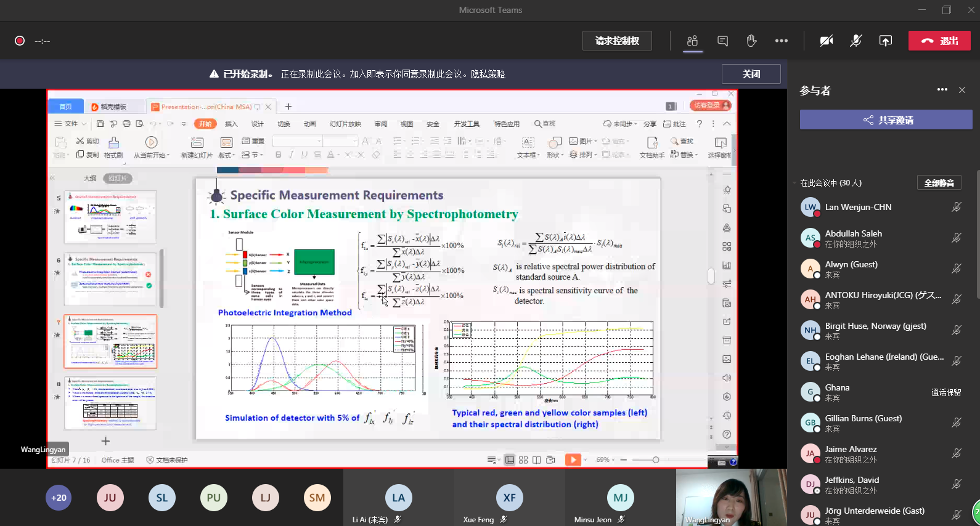Click the 请求控制权 request control button
Screen dimensions: 980x526
tap(617, 41)
